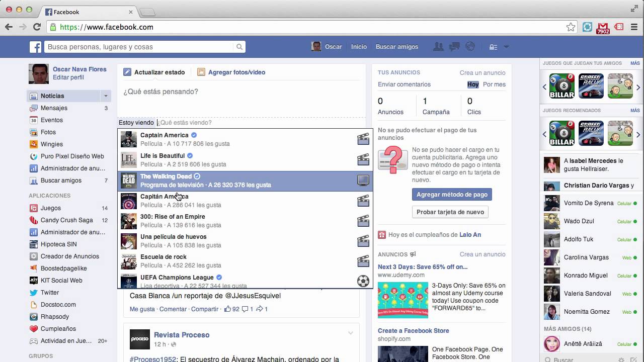This screenshot has height=362, width=644.
Task: Open Chrome menu button
Action: (x=634, y=27)
